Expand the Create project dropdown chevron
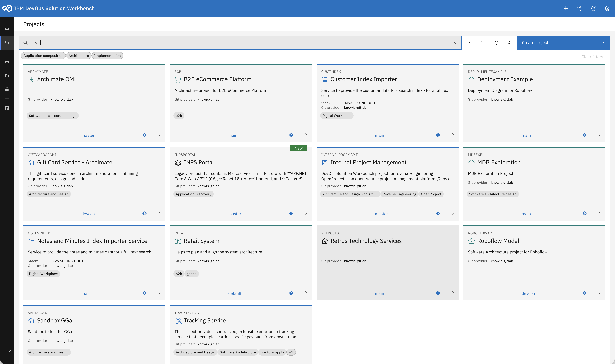Screen dimensions: 615x364 coord(603,43)
